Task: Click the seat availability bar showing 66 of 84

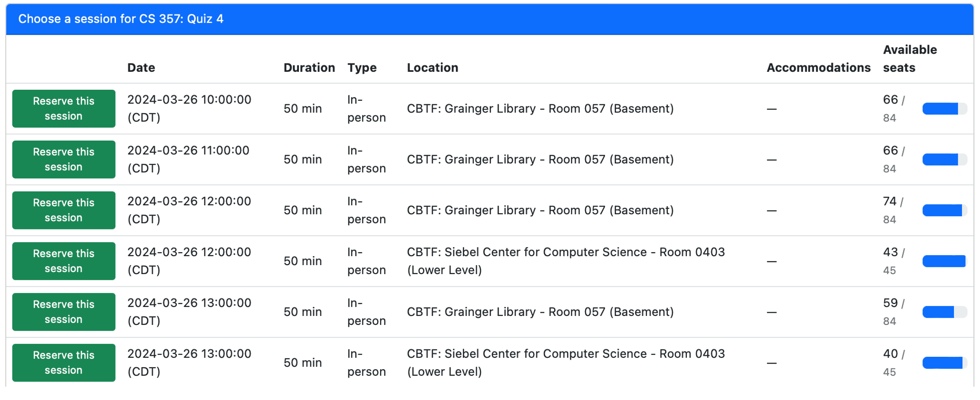Action: [945, 108]
